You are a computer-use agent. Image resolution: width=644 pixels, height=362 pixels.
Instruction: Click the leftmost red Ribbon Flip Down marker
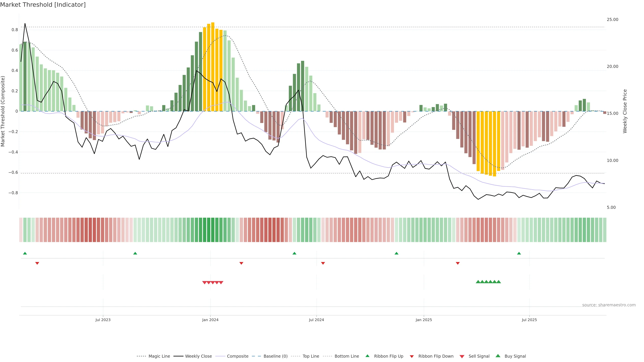tap(37, 263)
